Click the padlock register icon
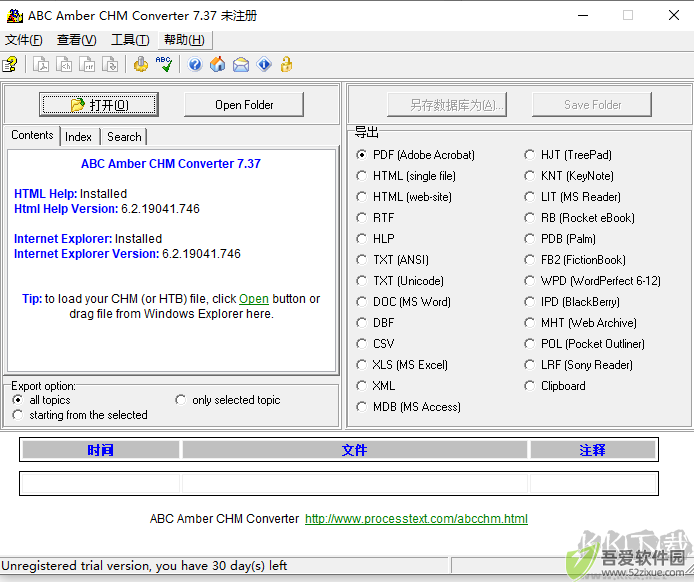The image size is (694, 582). click(287, 65)
